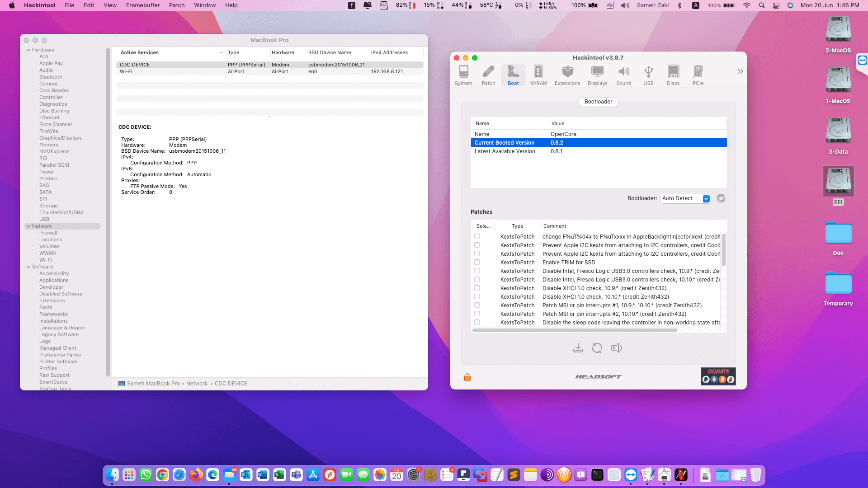
Task: Open Terminal from the Dock
Action: pos(598,475)
